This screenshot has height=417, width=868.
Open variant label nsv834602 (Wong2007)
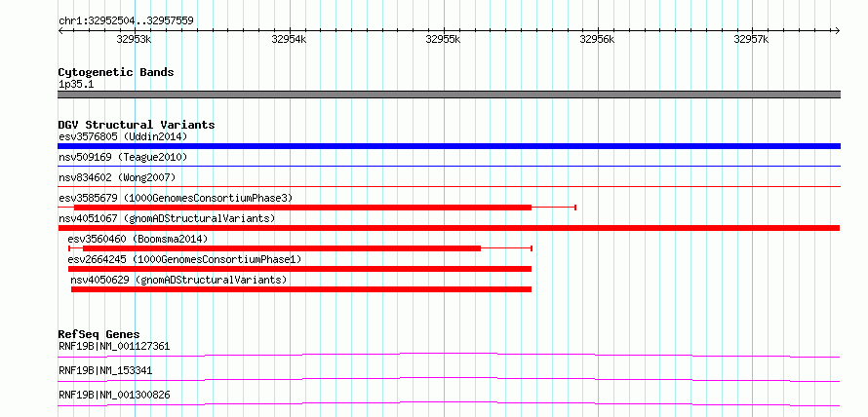pos(117,177)
